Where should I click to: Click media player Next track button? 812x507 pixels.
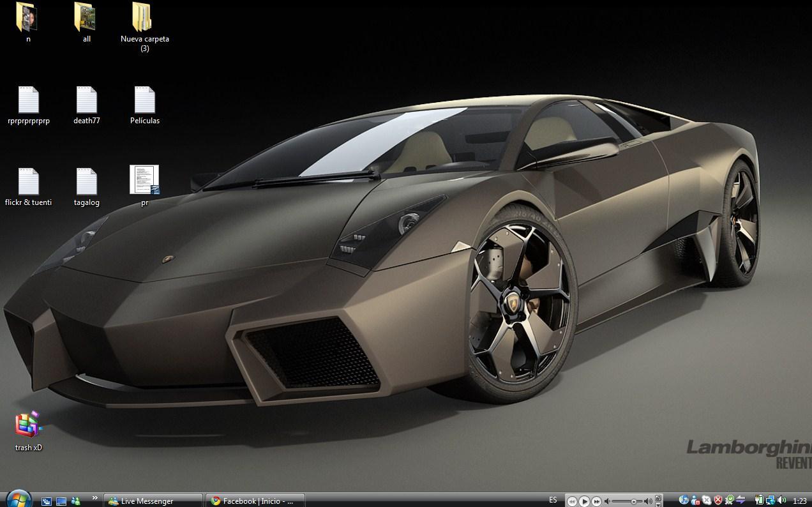[x=596, y=501]
